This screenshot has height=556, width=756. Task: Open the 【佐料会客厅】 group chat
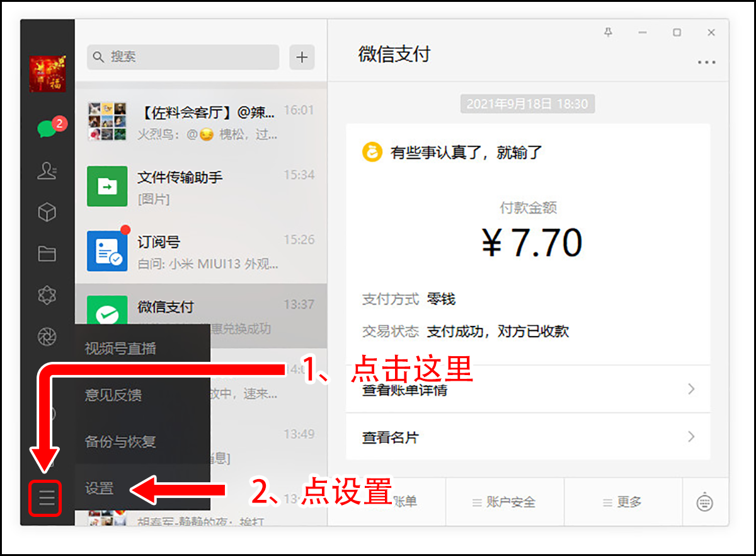pyautogui.click(x=201, y=122)
